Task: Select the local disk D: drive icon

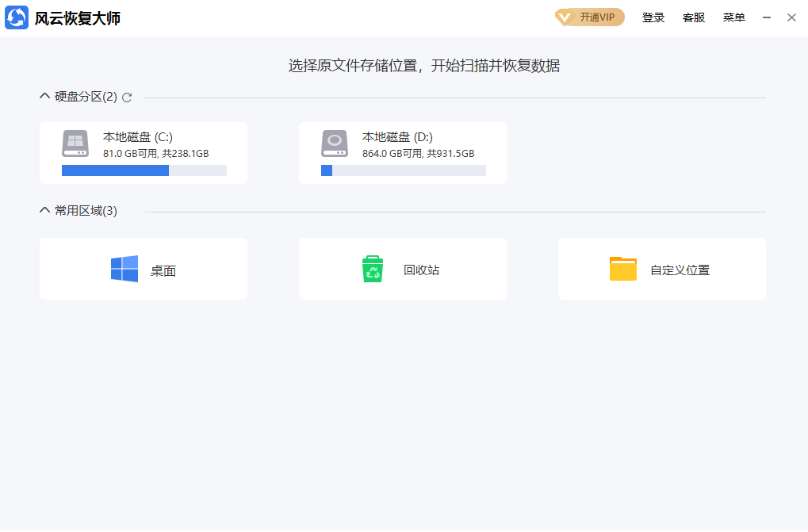Action: click(x=335, y=144)
